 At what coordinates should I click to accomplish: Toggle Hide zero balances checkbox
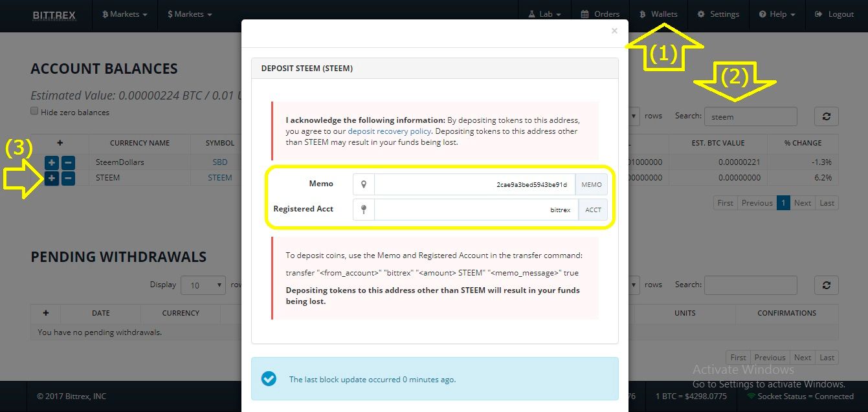coord(35,111)
